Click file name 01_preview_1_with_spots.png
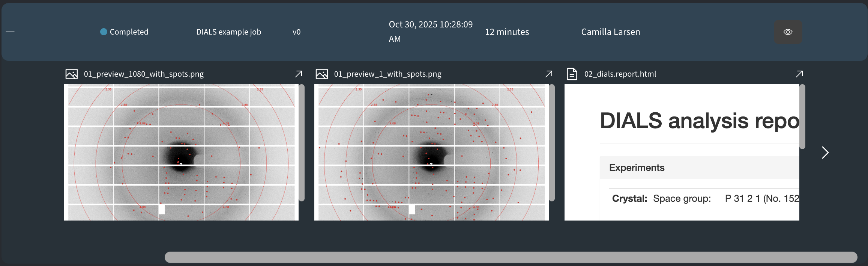Viewport: 868px width, 266px height. pos(388,74)
